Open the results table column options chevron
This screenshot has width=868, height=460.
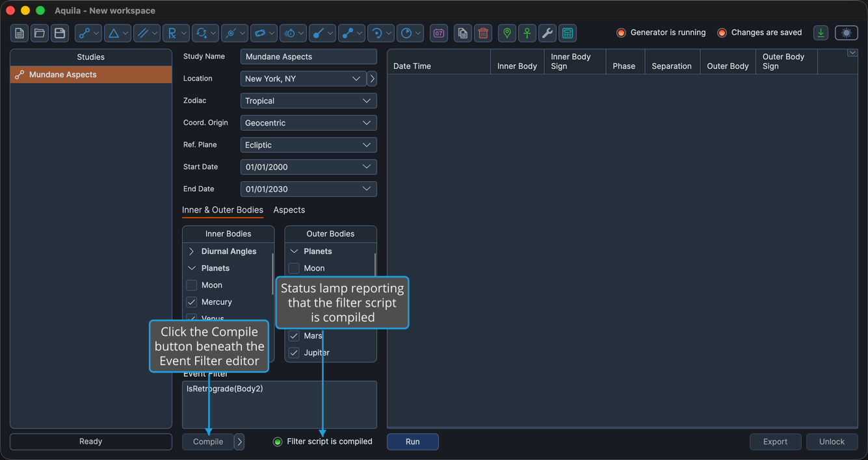click(852, 53)
